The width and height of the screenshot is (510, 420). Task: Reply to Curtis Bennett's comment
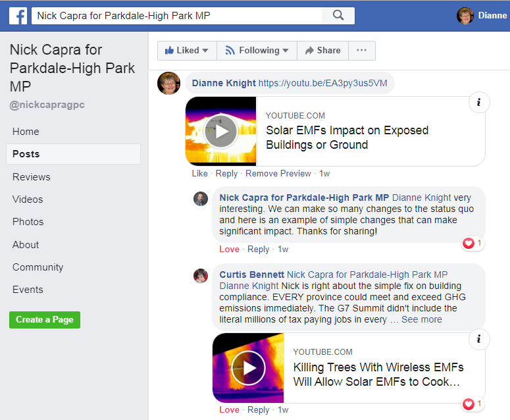(x=258, y=410)
